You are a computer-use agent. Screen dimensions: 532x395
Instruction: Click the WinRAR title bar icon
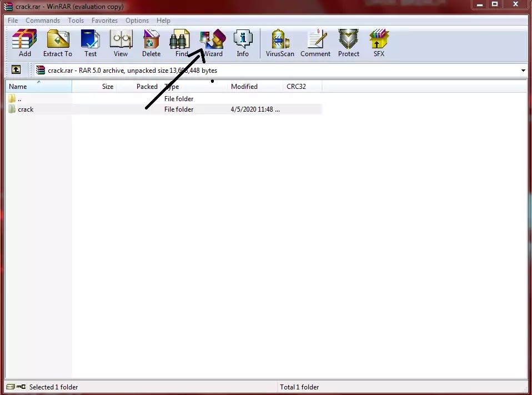coord(8,7)
